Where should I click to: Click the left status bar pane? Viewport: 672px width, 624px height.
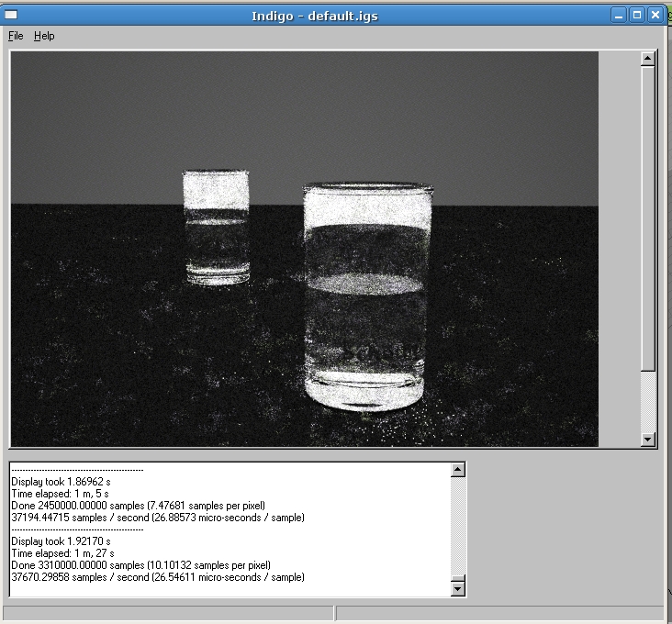point(168,613)
